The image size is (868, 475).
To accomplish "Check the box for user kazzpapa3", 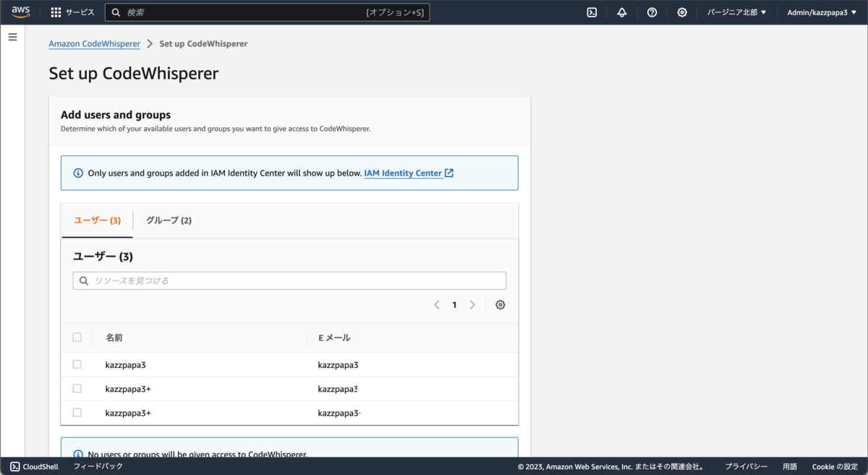I will [77, 365].
